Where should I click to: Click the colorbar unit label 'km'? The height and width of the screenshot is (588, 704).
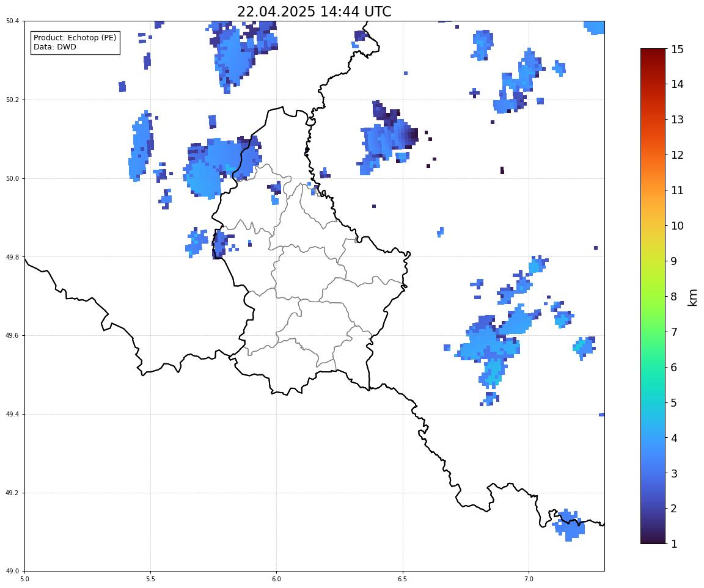click(x=693, y=297)
